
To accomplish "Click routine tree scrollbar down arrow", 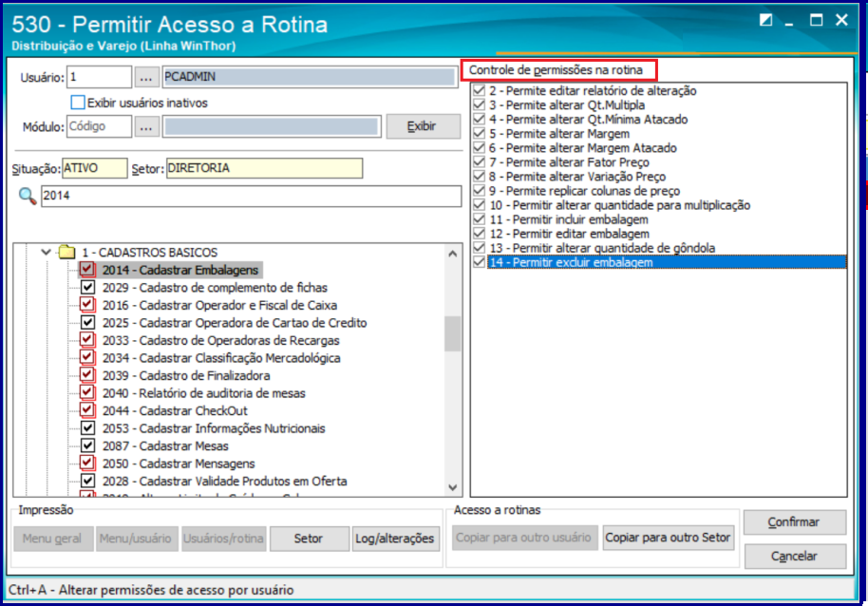I will (453, 487).
